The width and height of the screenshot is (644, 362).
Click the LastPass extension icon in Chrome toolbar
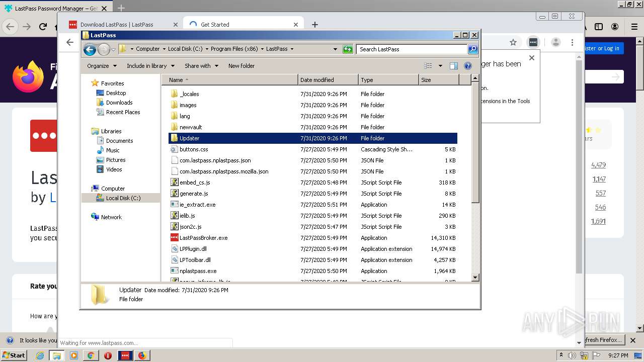[x=533, y=43]
